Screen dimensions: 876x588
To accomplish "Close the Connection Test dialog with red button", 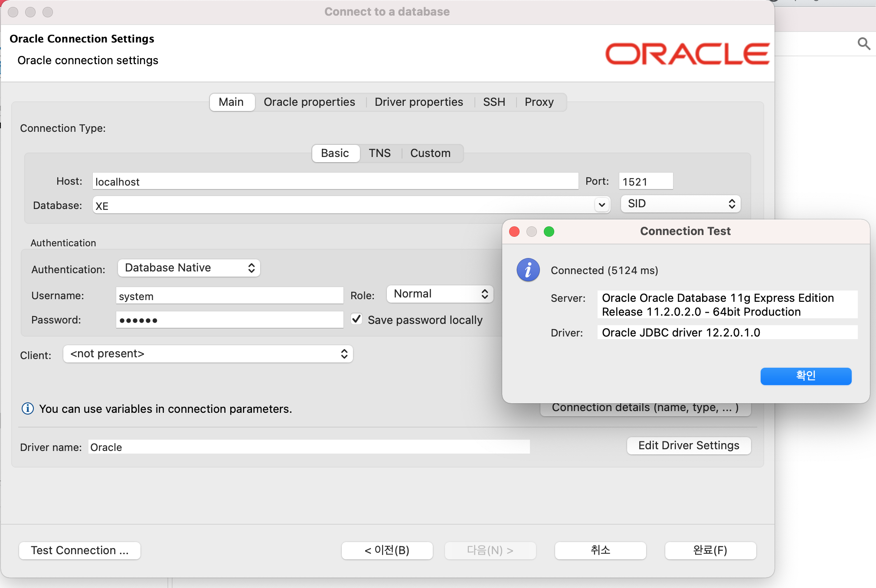I will [514, 232].
